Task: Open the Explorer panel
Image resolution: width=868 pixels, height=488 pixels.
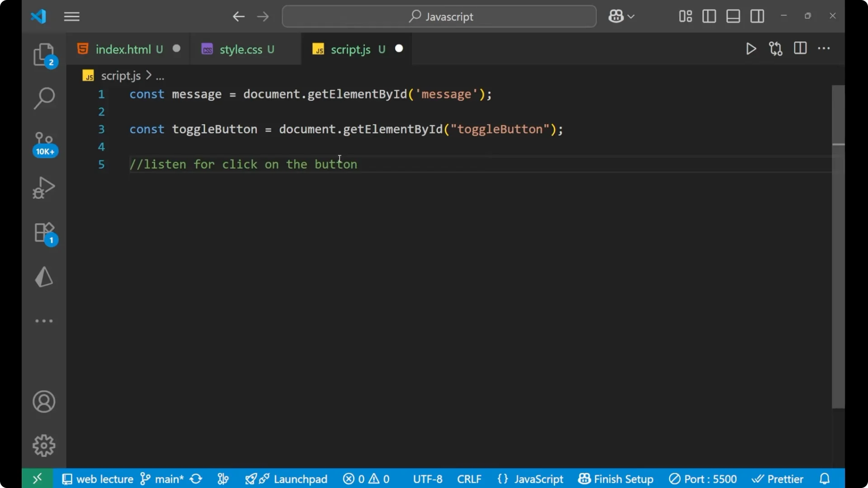Action: pyautogui.click(x=44, y=54)
